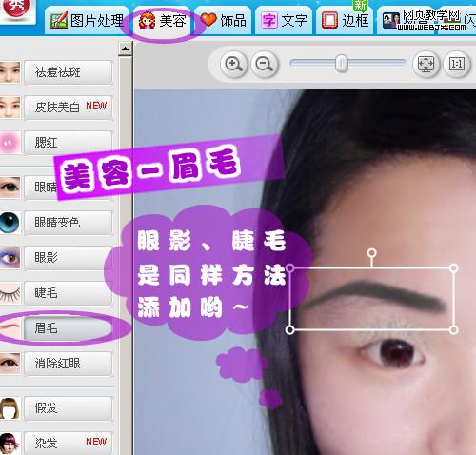Viewport: 476px width, 455px height.
Task: Click the bottom-left eyebrow box resize handle
Action: 289,330
